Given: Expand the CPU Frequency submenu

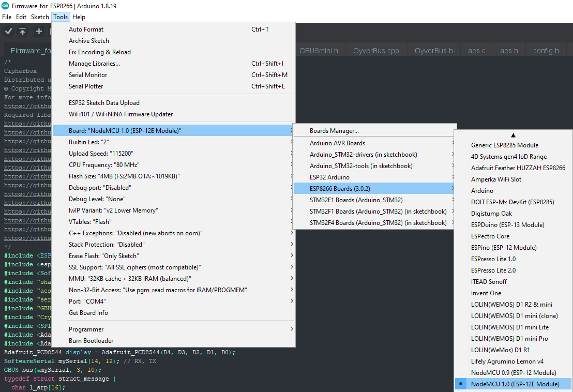Looking at the screenshot, I should point(174,165).
